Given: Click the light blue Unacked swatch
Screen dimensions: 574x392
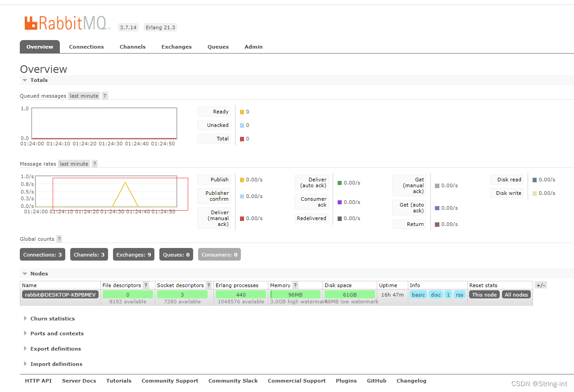Looking at the screenshot, I should tap(242, 126).
